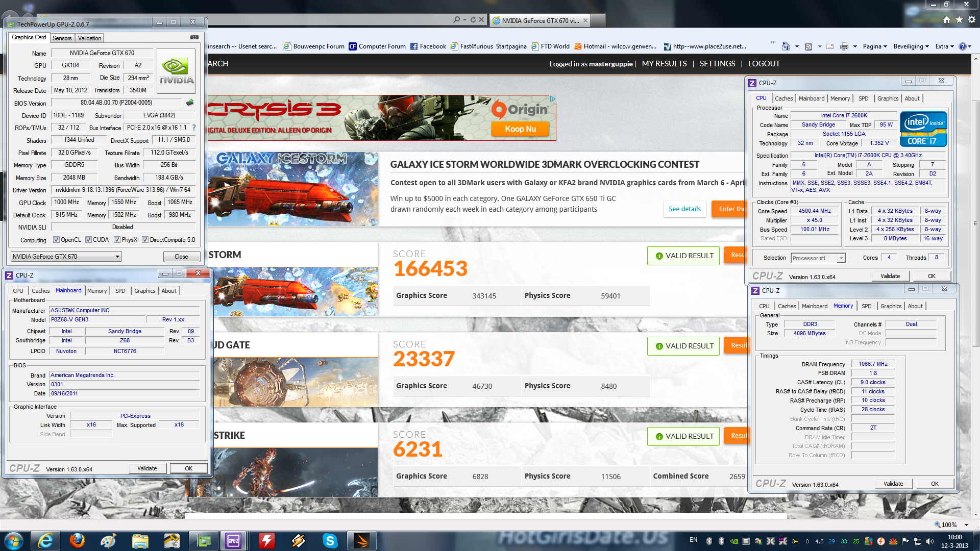Open CPU-Z from the taskbar
Viewport: 980px width, 551px height.
click(x=234, y=541)
